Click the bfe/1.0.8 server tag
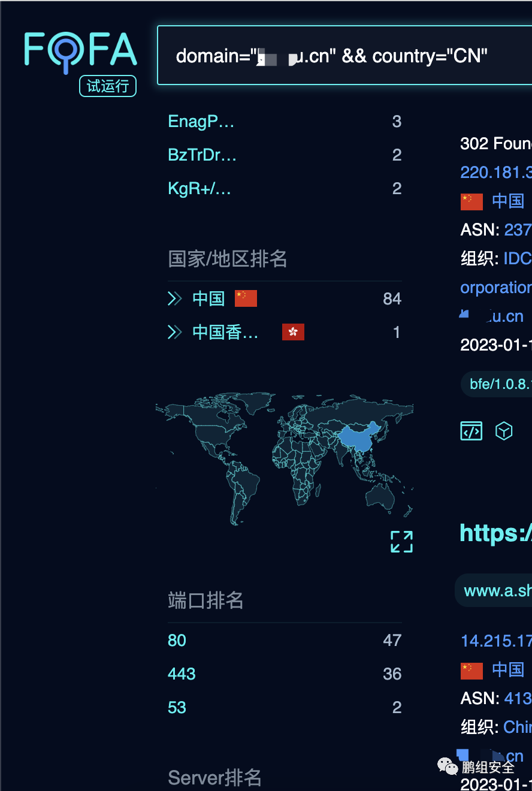The height and width of the screenshot is (791, 532). click(x=496, y=384)
